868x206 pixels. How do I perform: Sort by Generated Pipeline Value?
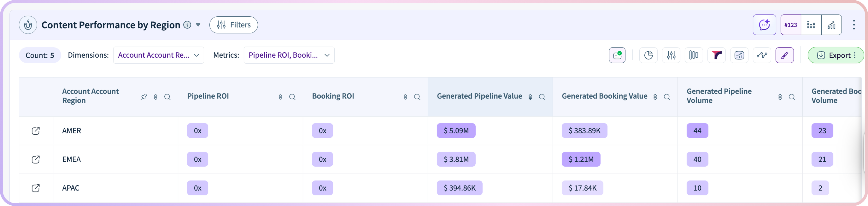(x=530, y=97)
